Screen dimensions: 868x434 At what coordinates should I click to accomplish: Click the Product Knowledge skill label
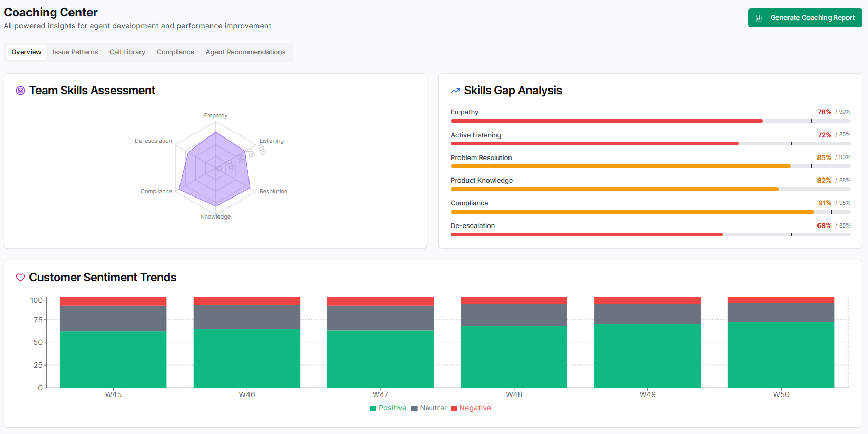click(482, 181)
